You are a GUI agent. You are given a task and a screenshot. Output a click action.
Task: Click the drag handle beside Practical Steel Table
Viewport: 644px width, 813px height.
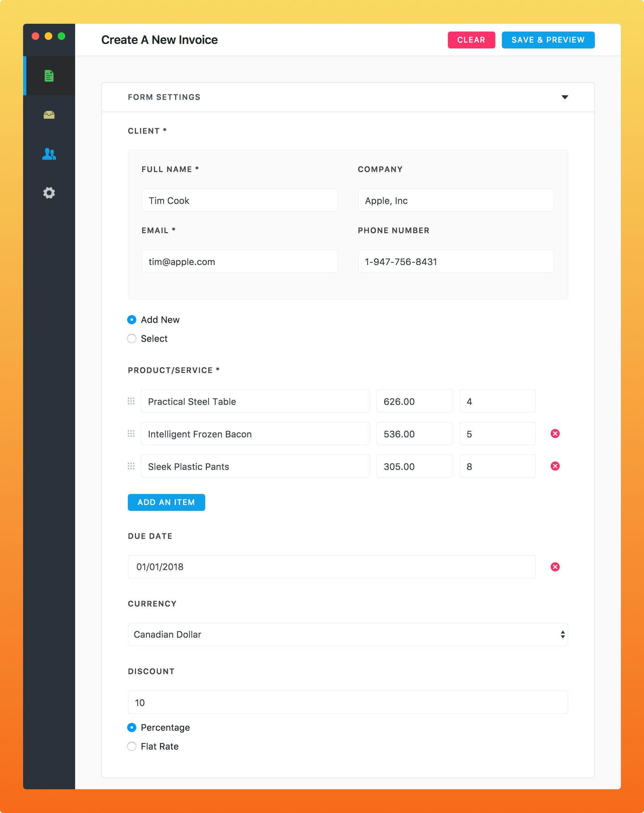click(131, 401)
